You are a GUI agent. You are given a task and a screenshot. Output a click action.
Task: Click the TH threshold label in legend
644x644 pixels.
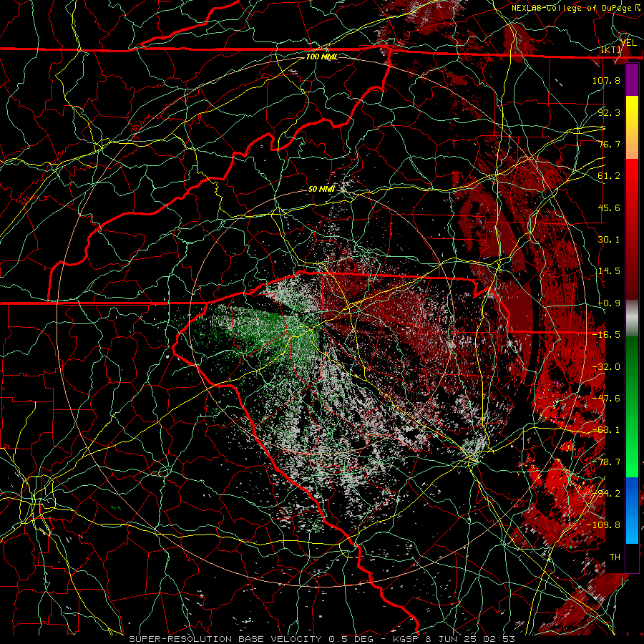tap(615, 557)
